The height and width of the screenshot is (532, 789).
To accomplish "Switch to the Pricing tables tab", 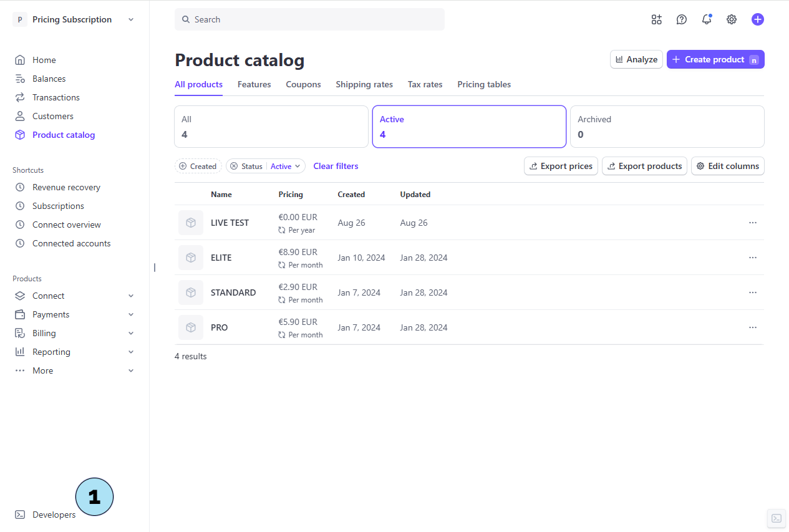I will 483,84.
